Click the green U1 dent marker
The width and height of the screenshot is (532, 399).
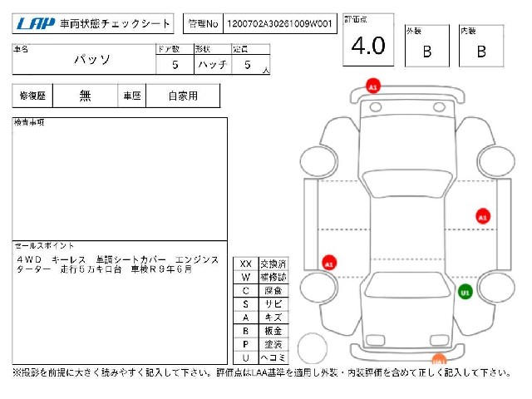point(465,292)
